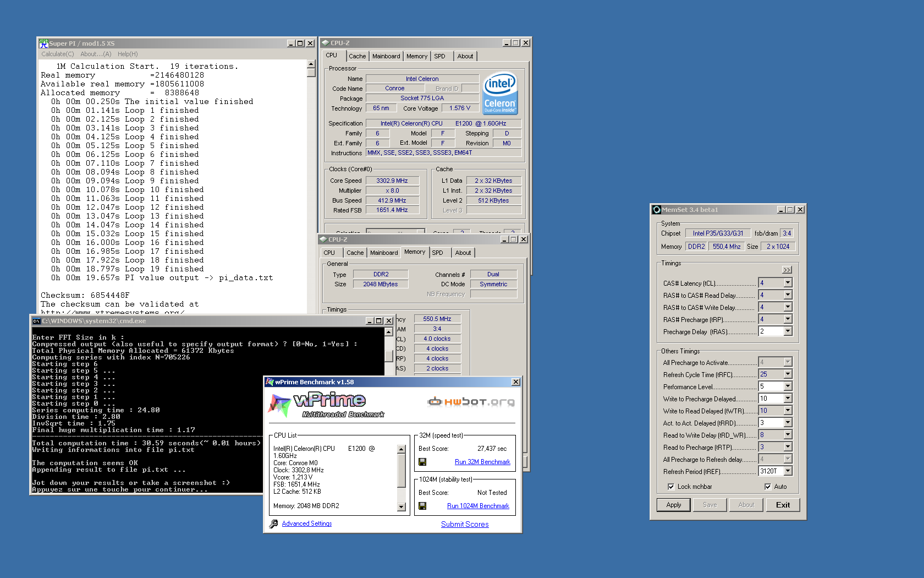Click the expand arrows icon in MemSet Timings
The width and height of the screenshot is (924, 578).
(x=787, y=270)
